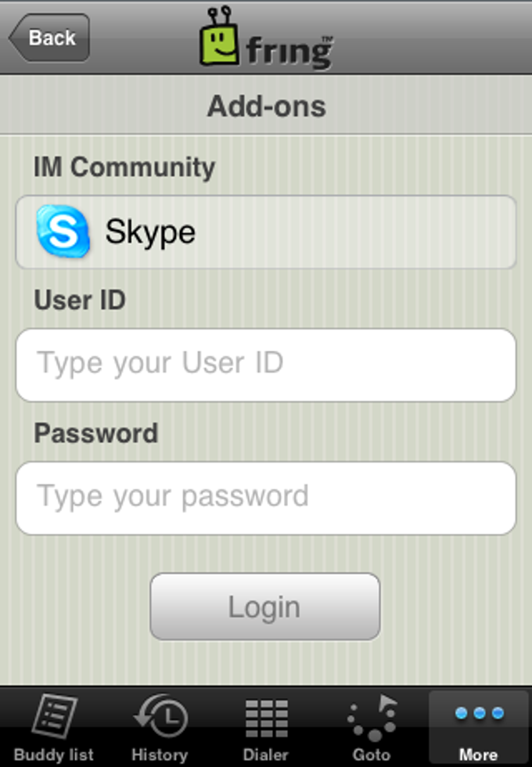Switch to the History tab label
This screenshot has width=532, height=767.
coord(160,754)
